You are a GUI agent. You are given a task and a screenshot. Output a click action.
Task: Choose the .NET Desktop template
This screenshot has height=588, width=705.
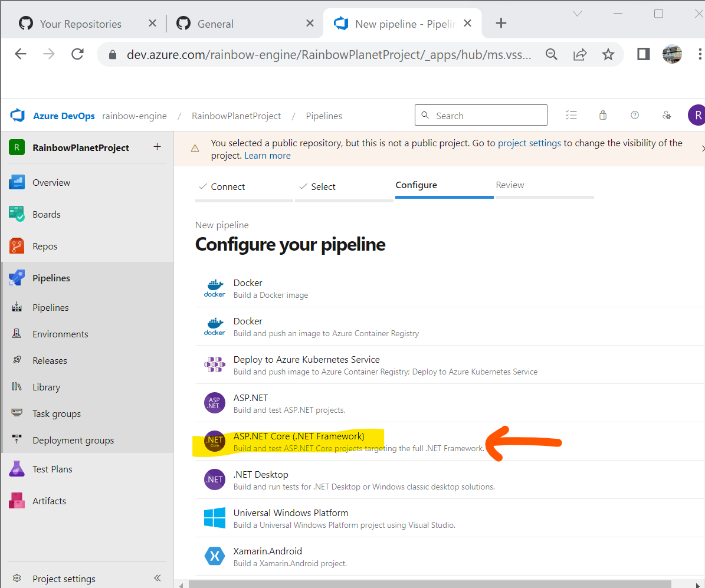(x=450, y=479)
